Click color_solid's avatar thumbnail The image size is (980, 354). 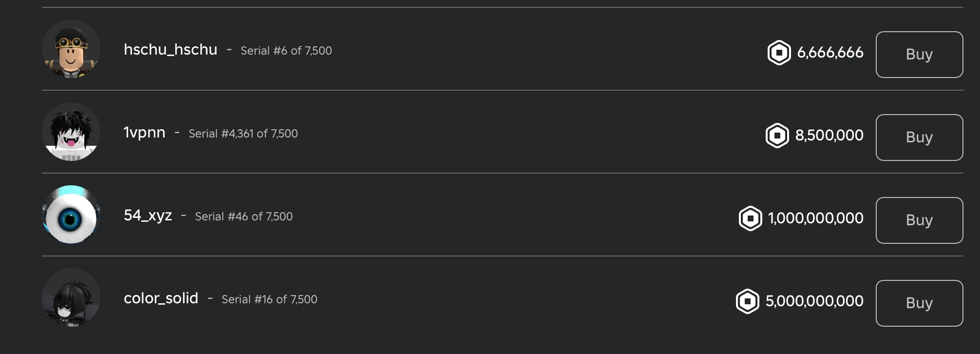click(x=72, y=297)
